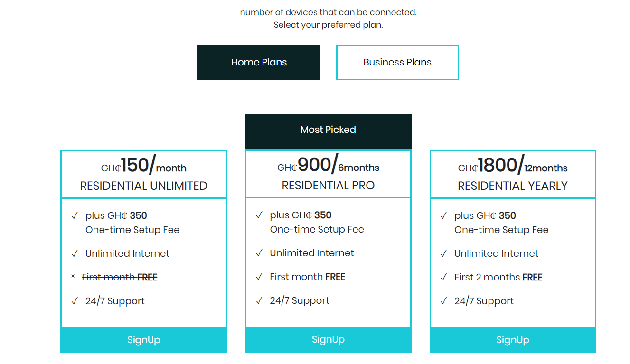
Task: Click the RESIDENTIAL PRO plan title
Action: pyautogui.click(x=328, y=186)
